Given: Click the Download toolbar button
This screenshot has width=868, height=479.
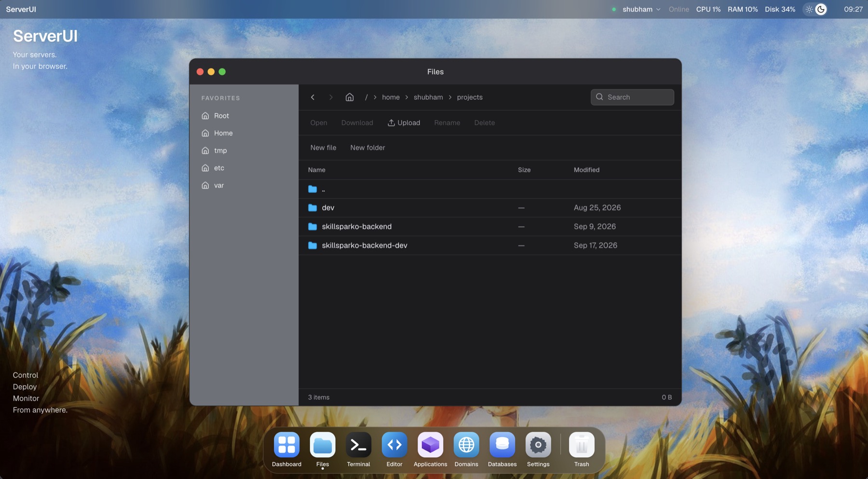Looking at the screenshot, I should click(357, 123).
